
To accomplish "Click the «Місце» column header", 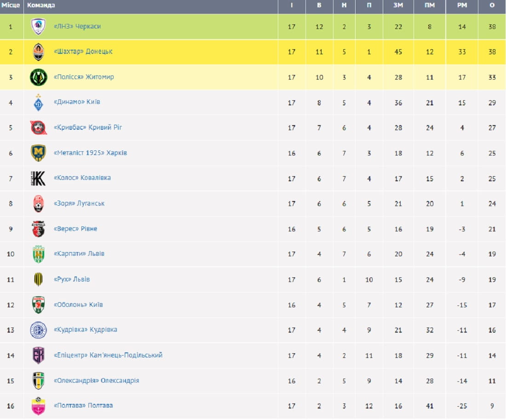I will click(11, 6).
